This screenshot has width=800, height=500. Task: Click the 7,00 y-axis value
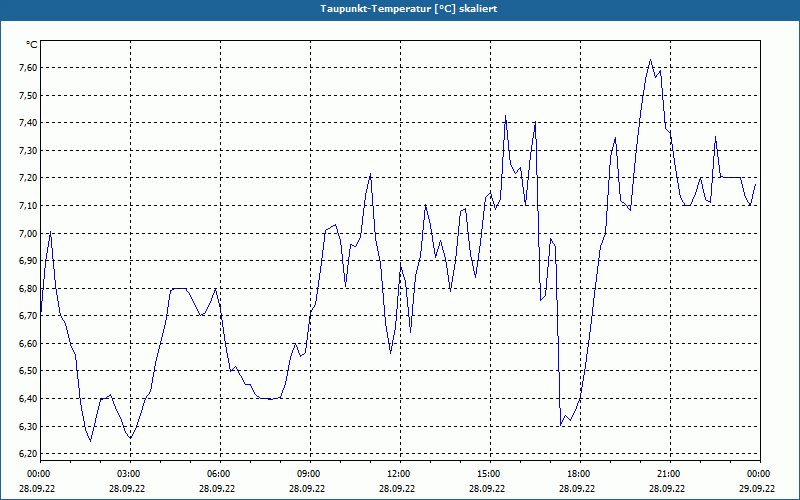coord(28,233)
